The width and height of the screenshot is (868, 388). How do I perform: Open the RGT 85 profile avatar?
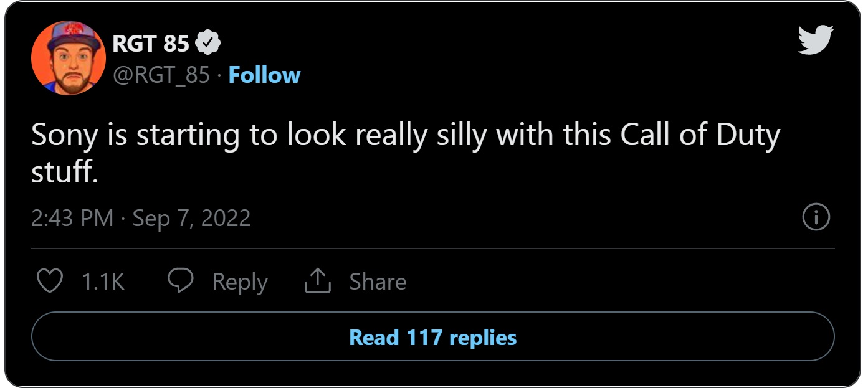[69, 57]
